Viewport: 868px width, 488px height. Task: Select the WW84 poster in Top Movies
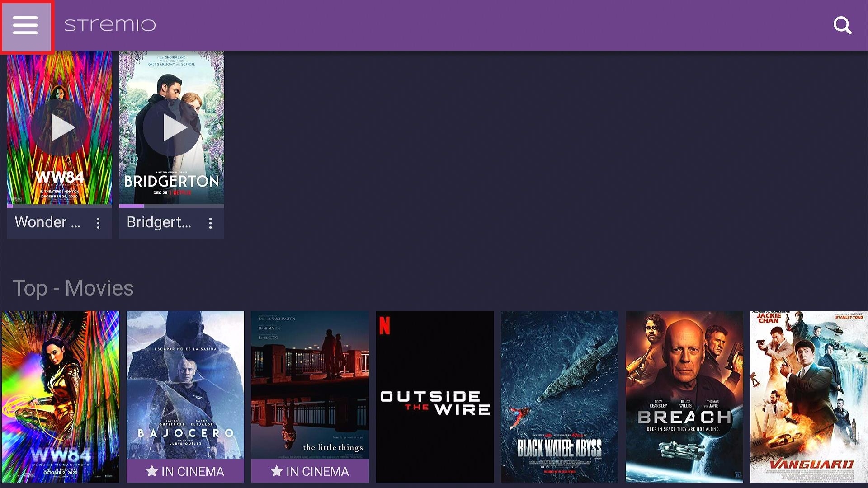tap(61, 396)
